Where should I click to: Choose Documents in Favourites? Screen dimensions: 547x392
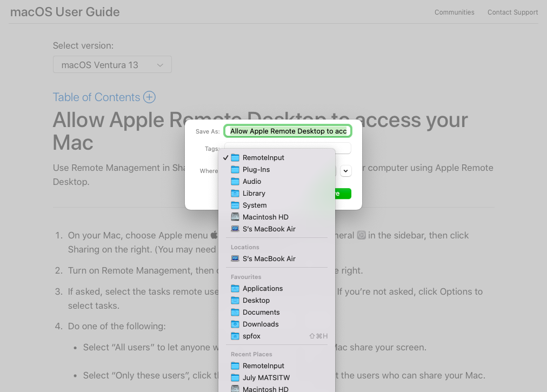277,313
